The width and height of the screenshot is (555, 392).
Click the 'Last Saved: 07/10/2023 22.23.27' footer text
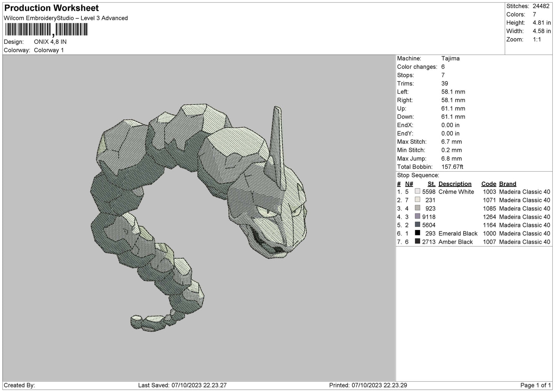click(x=182, y=385)
